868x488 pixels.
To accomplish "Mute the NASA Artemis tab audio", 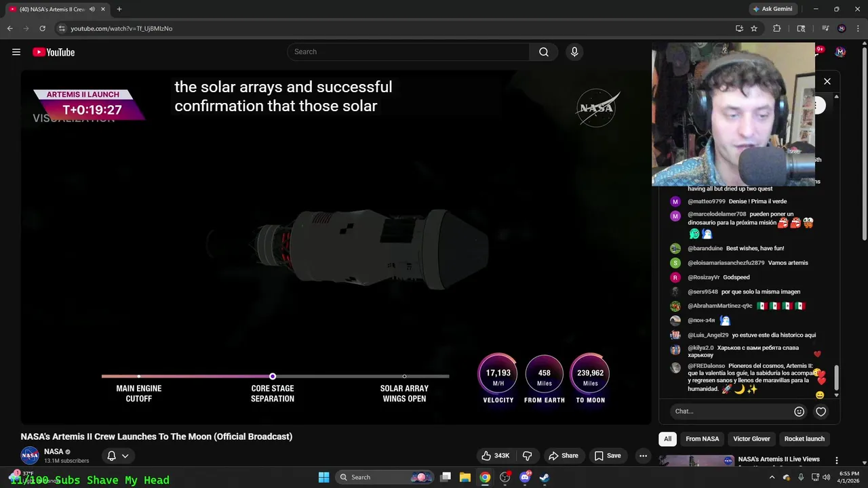I will coord(92,9).
